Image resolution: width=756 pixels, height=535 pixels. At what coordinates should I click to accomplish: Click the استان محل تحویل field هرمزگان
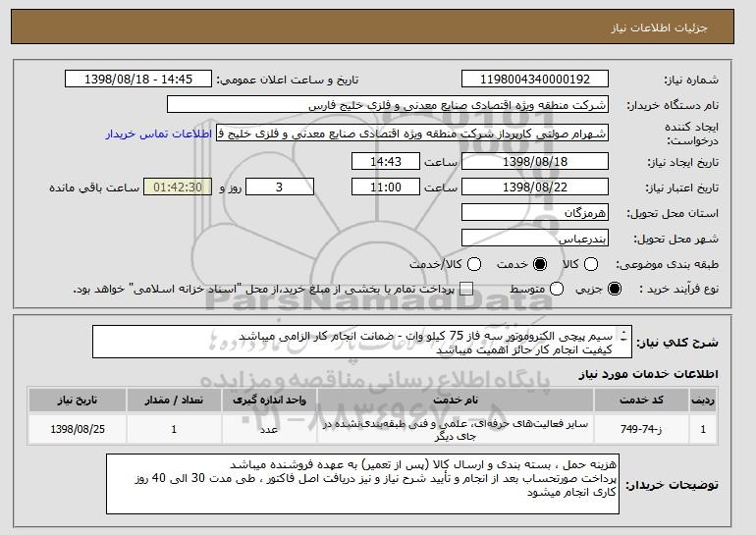[535, 213]
